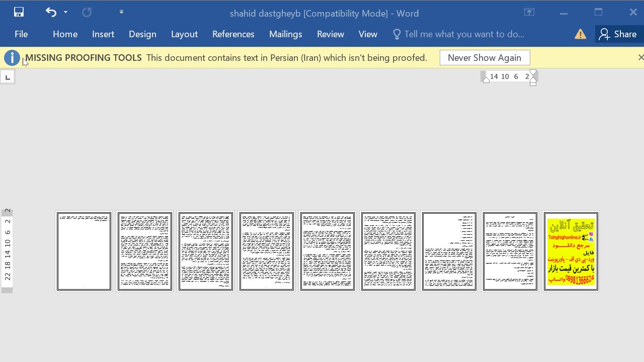This screenshot has height=362, width=644.
Task: Select the Design tab
Action: [142, 34]
